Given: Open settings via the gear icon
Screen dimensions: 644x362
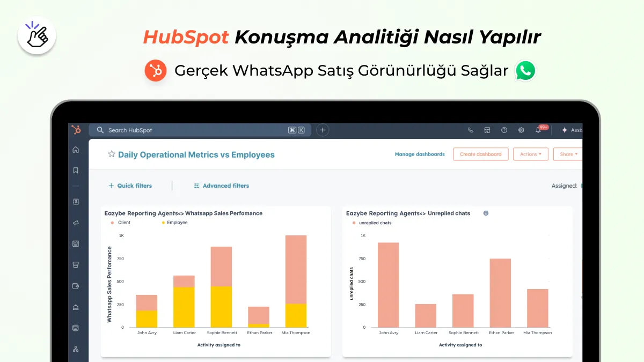Looking at the screenshot, I should [521, 130].
